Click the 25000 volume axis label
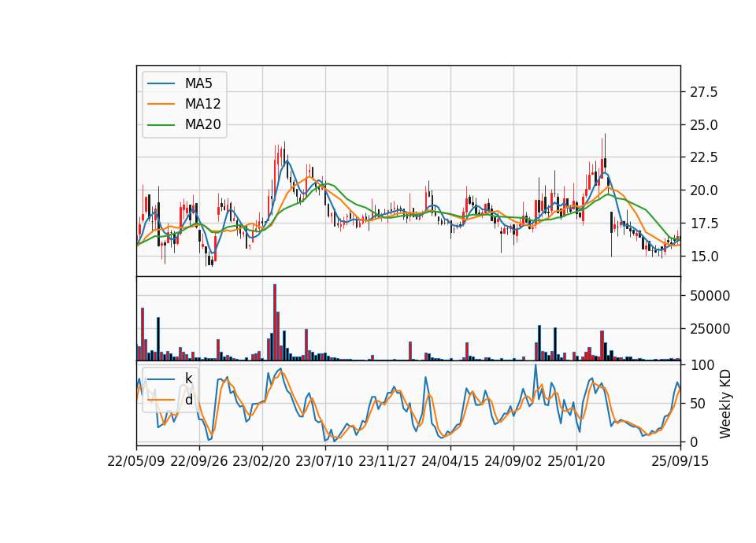The image size is (756, 543). pyautogui.click(x=710, y=329)
